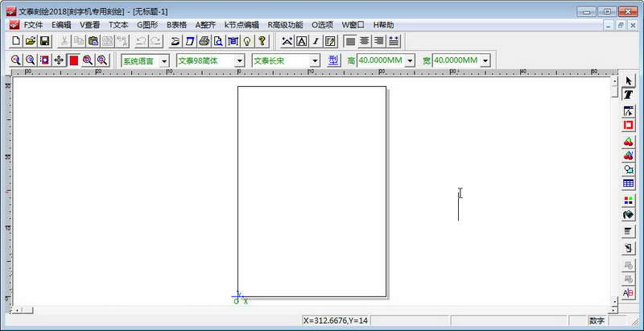Image resolution: width=644 pixels, height=331 pixels.
Task: Click the blue 型 font style button
Action: point(333,60)
